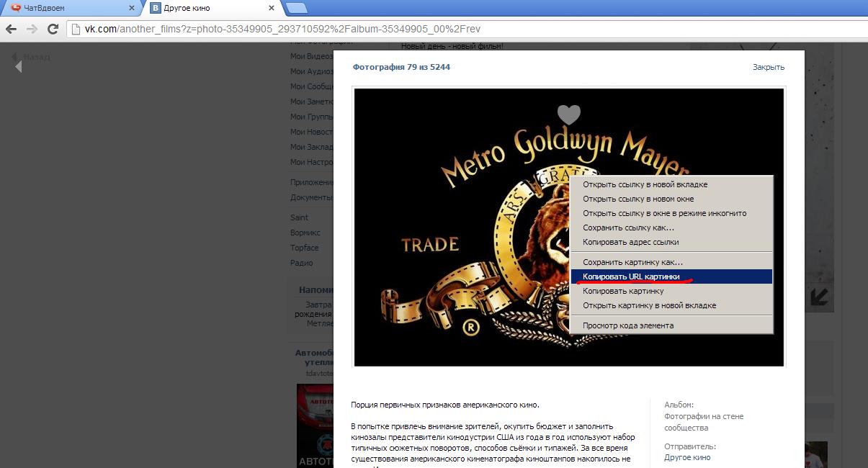
Task: Open Документы in sidebar
Action: (311, 197)
